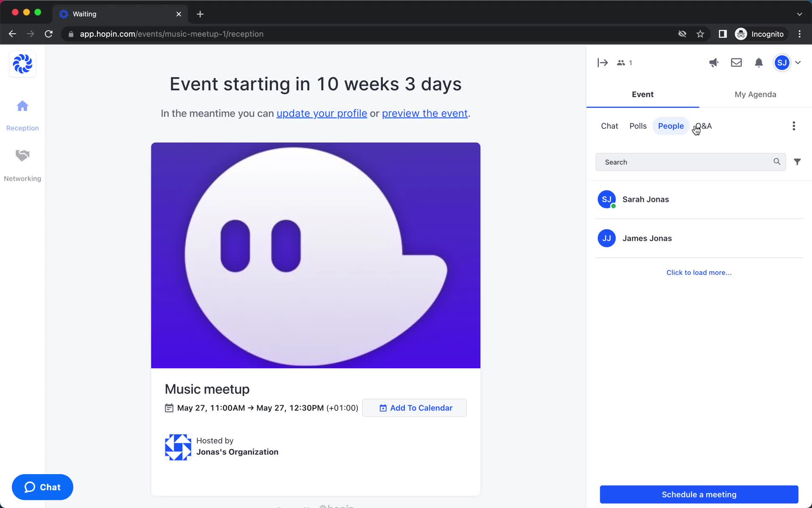This screenshot has height=508, width=812.
Task: Open the Networking panel
Action: click(x=23, y=164)
